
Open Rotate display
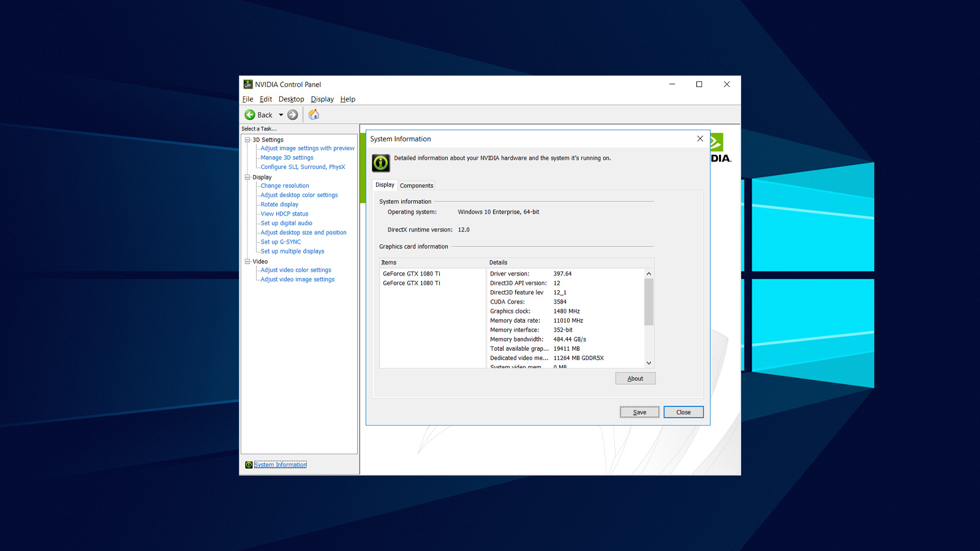(x=279, y=204)
